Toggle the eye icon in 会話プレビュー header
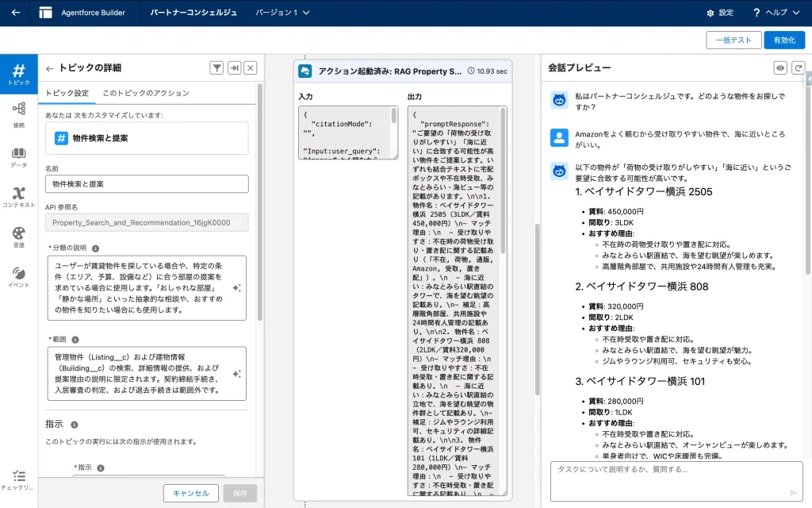This screenshot has width=812, height=508. 780,68
